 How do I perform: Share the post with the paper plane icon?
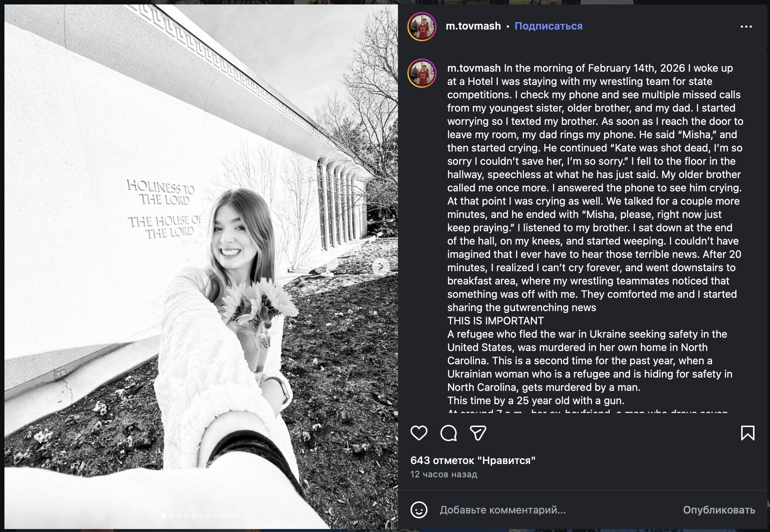click(x=478, y=433)
